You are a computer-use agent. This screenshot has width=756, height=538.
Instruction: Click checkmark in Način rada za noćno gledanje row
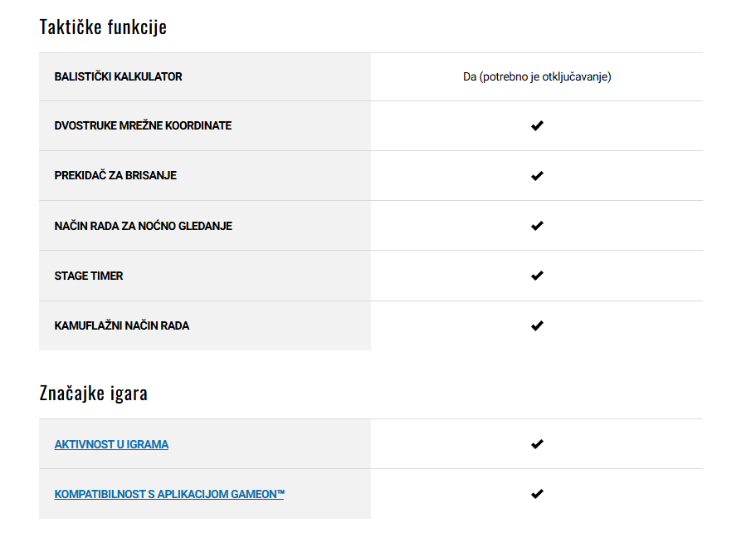pyautogui.click(x=537, y=226)
